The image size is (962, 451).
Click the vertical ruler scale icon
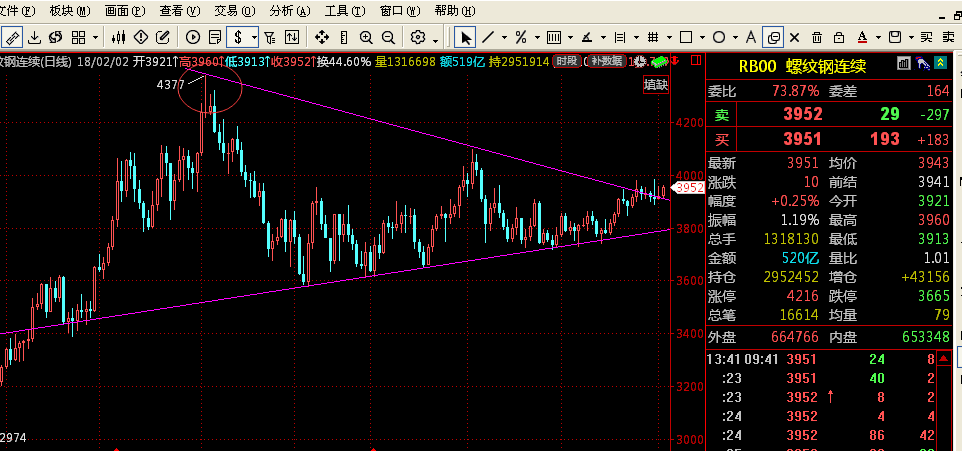coord(344,37)
